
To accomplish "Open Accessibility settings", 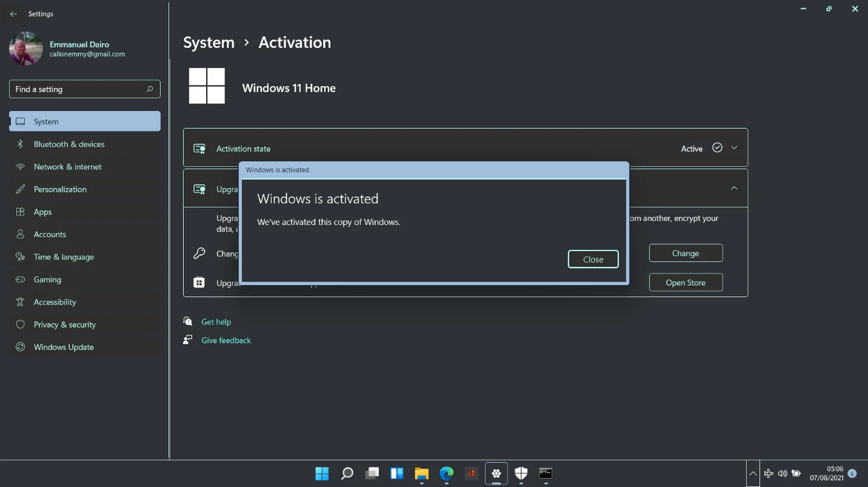I will pos(85,301).
